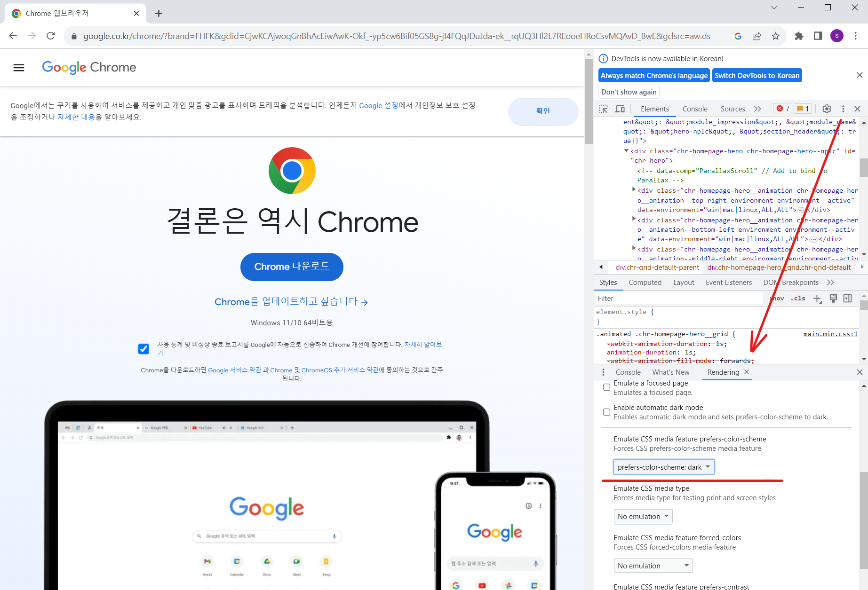Viewport: 868px width, 590px height.
Task: Switch to the Console panel tab
Action: click(695, 109)
